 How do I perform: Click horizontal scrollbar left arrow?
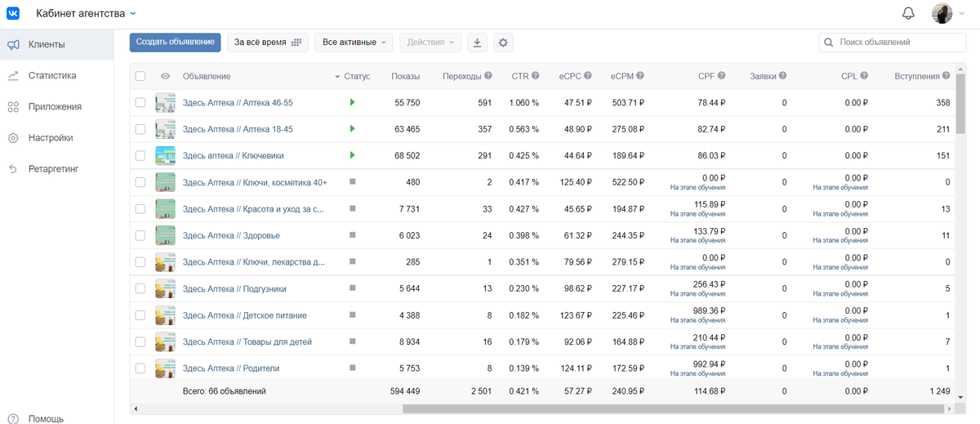(135, 408)
